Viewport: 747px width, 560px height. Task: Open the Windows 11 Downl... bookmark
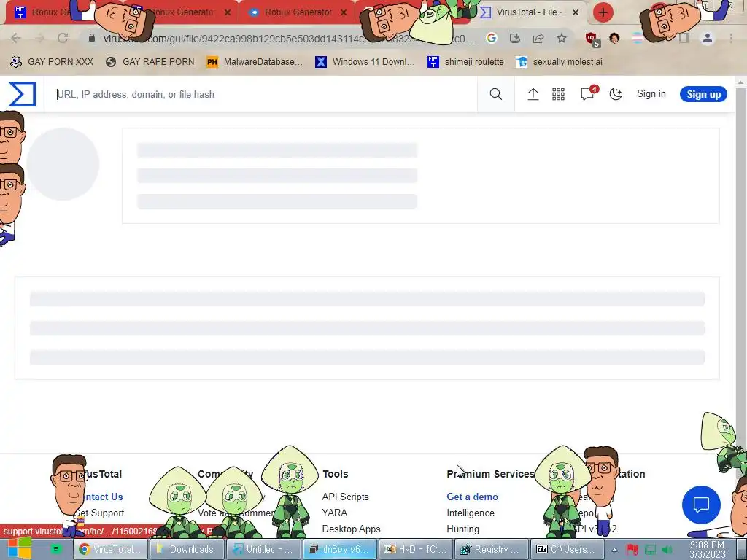[365, 61]
